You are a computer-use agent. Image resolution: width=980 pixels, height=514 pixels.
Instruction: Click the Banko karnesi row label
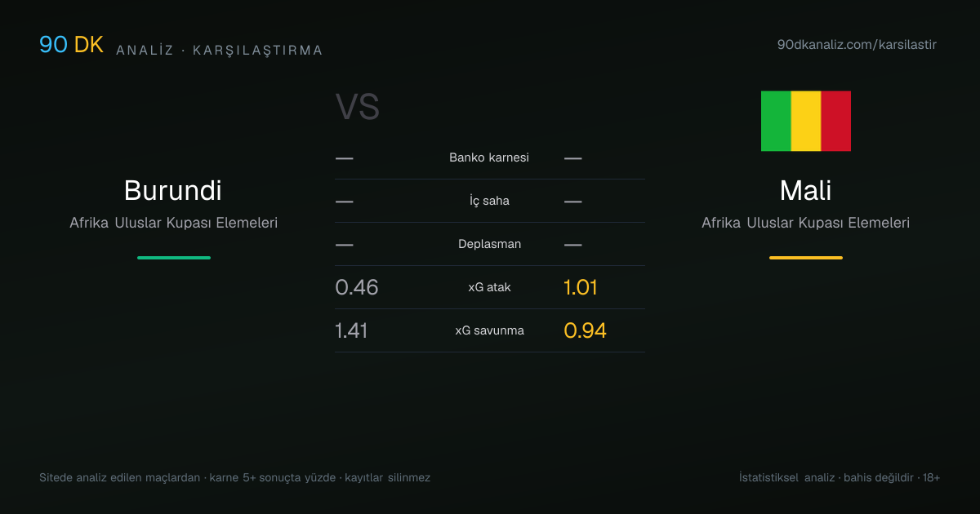[489, 157]
